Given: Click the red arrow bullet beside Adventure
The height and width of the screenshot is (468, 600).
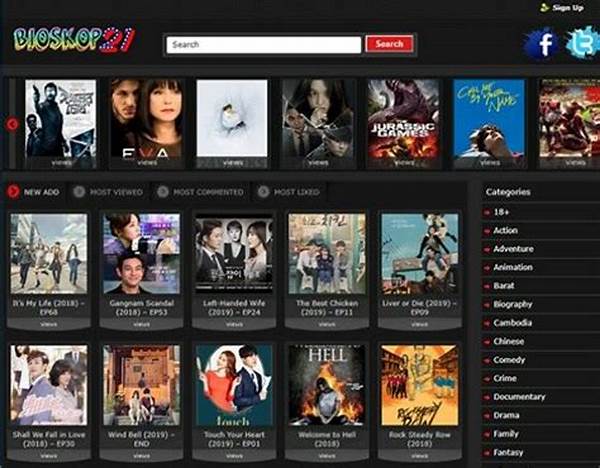Looking at the screenshot, I should click(x=487, y=249).
